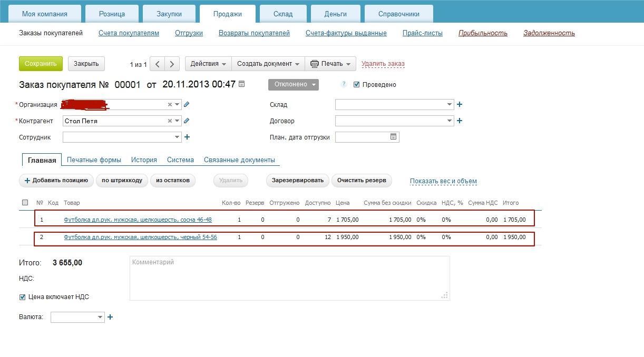This screenshot has height=357, width=644.
Task: Add new contract with plus icon near Договор
Action: coord(460,121)
